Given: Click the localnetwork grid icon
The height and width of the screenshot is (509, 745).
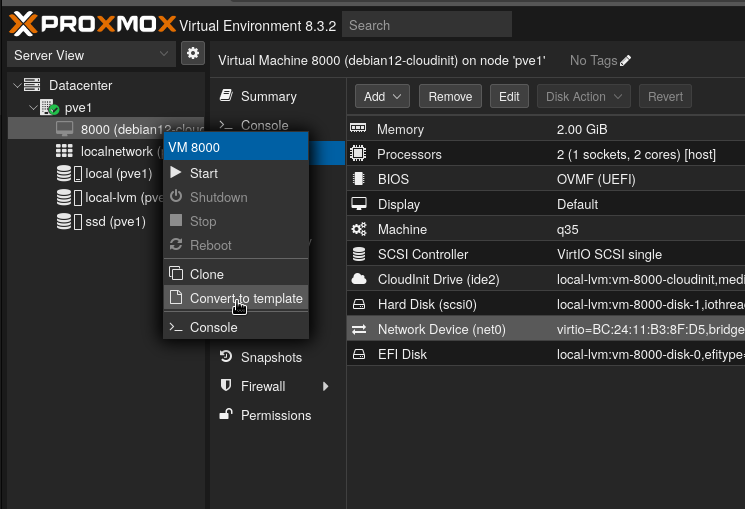Looking at the screenshot, I should pos(64,151).
